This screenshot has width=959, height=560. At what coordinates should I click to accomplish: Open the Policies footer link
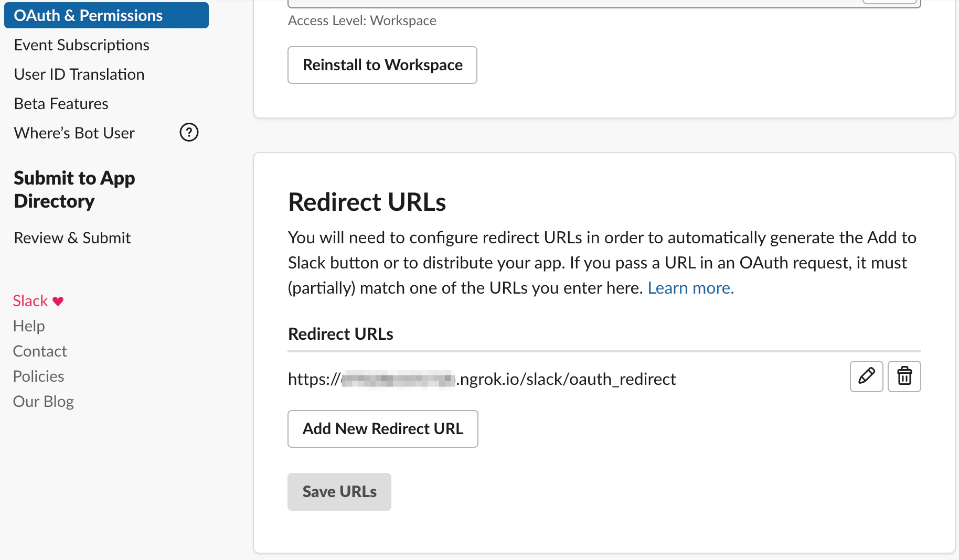tap(38, 376)
